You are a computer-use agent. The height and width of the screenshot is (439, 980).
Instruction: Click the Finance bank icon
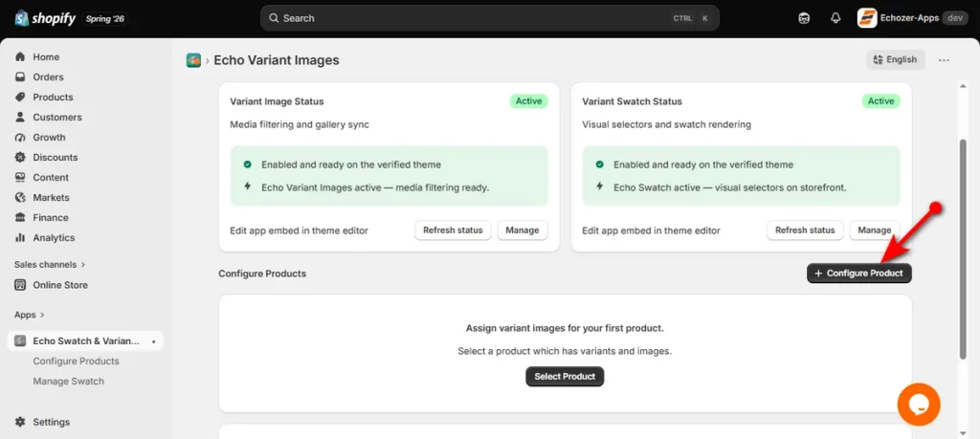(x=21, y=217)
